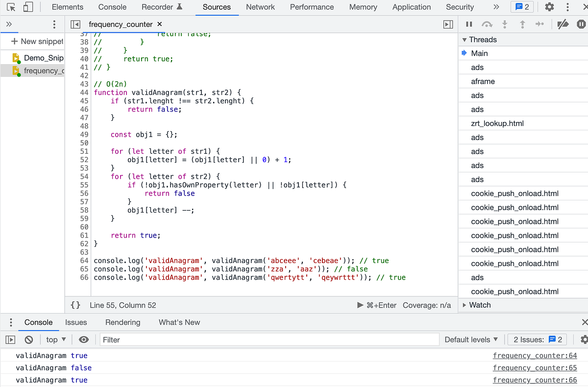The image size is (588, 387).
Task: Expand the Watch section
Action: (464, 305)
